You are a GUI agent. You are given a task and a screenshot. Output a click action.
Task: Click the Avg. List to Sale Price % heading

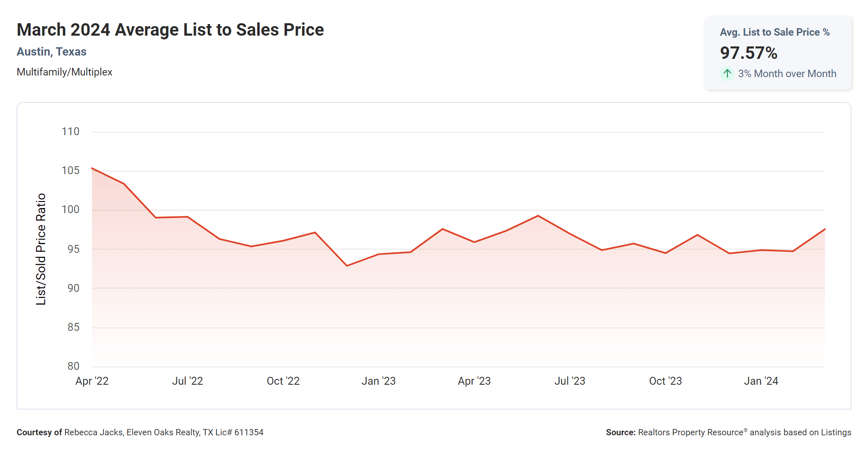(774, 32)
